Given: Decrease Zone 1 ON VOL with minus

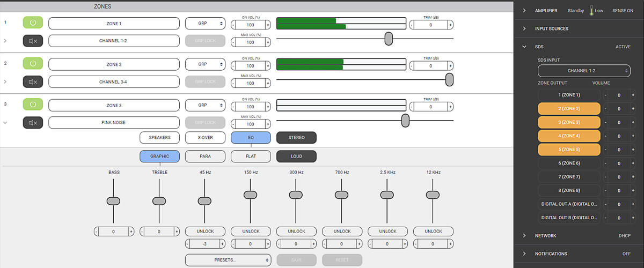Looking at the screenshot, I should [x=233, y=25].
